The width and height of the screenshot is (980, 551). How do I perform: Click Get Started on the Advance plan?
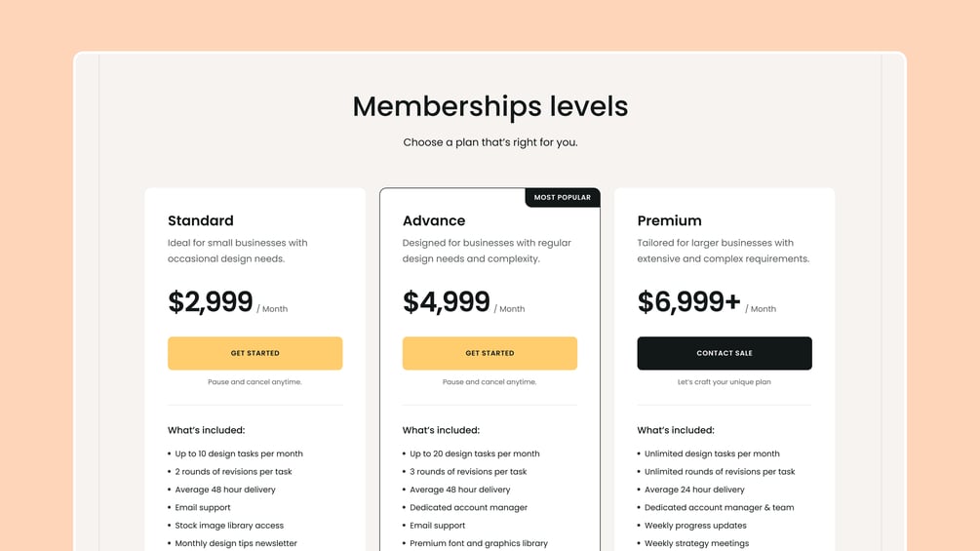point(490,353)
